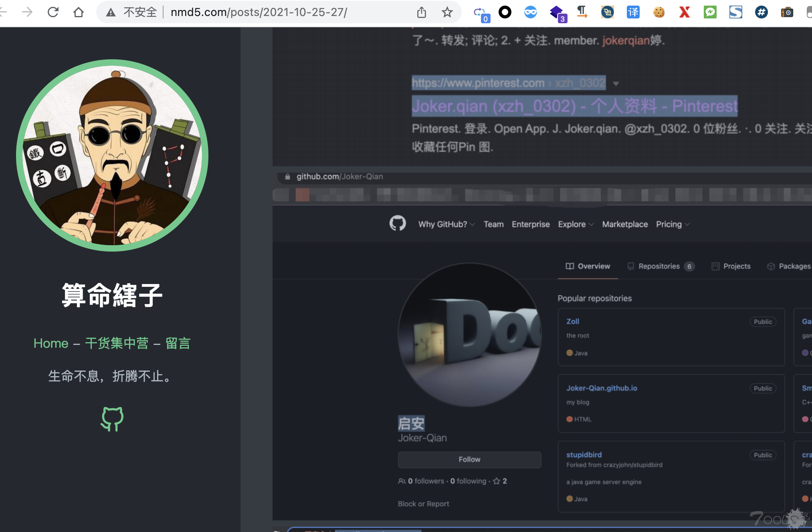Go to browser home page icon
This screenshot has height=532, width=812.
click(79, 12)
